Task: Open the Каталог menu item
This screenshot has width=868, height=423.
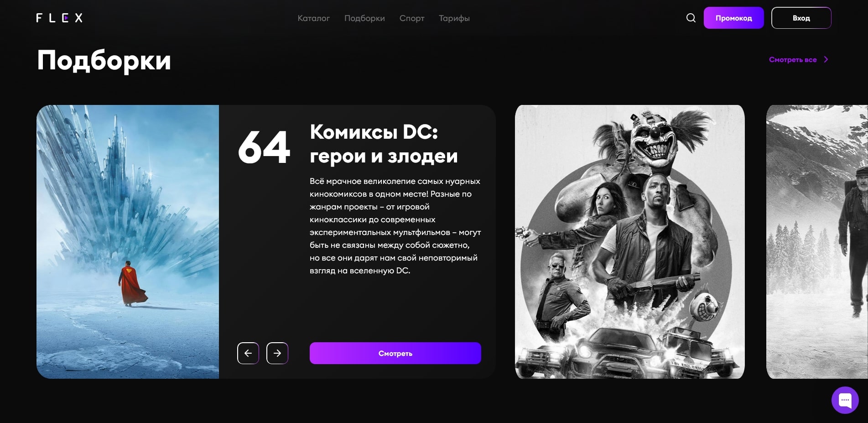Action: click(x=313, y=18)
